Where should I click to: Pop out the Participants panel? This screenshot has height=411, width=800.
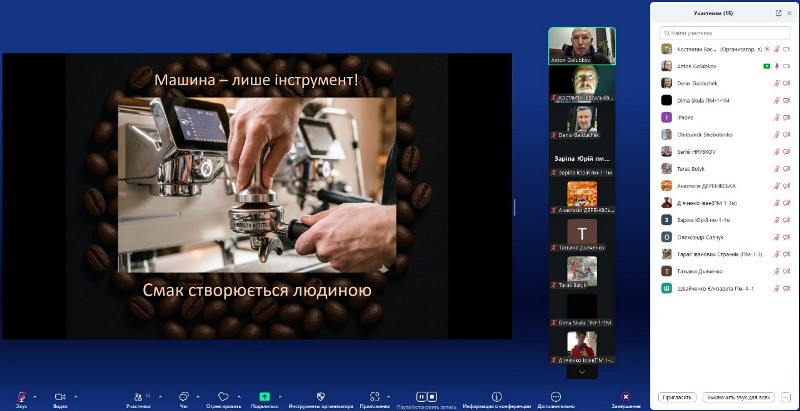[x=779, y=13]
